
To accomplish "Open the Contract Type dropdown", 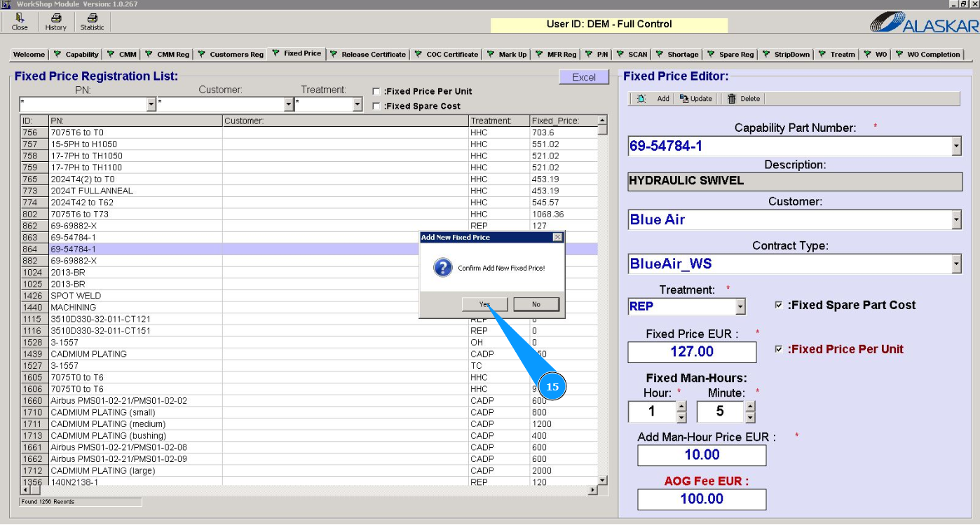I will point(956,264).
